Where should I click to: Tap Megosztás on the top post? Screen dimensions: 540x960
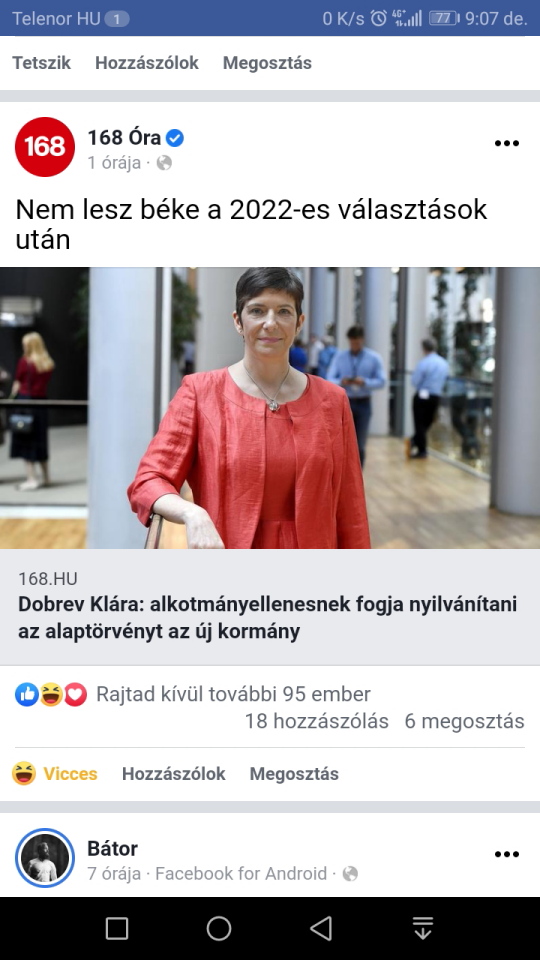[x=267, y=63]
